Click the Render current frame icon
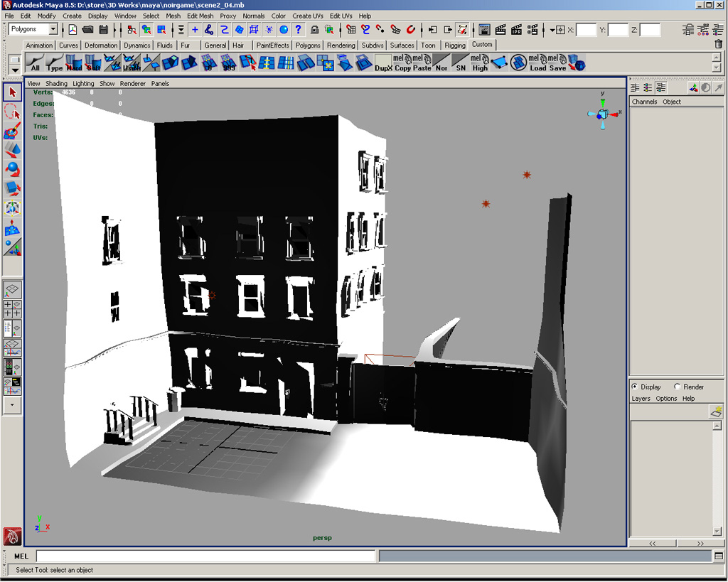The image size is (728, 582). [x=500, y=30]
